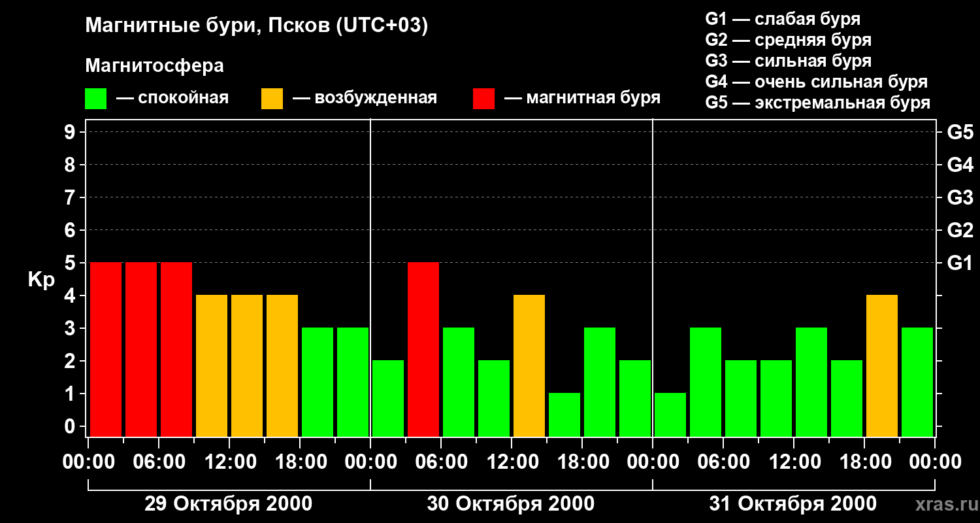Click the '30 Октября 2000' date label

[511, 504]
